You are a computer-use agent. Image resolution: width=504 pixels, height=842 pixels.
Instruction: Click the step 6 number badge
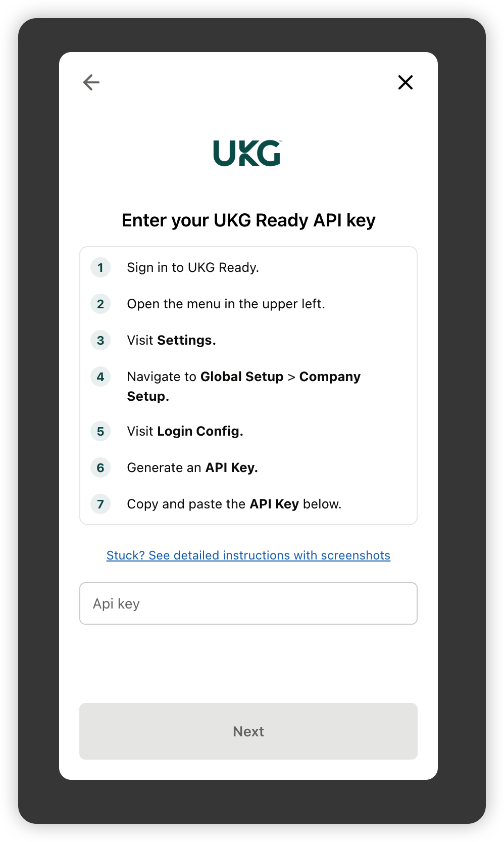pos(100,467)
